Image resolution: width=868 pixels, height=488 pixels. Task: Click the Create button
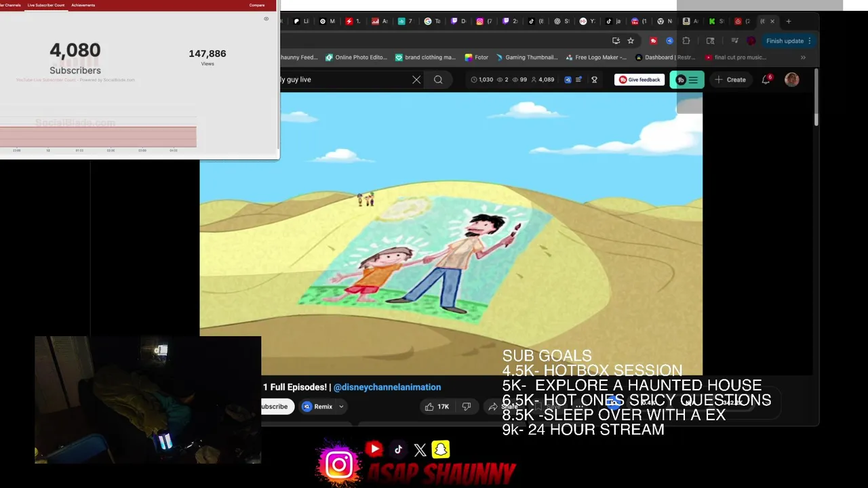click(730, 79)
